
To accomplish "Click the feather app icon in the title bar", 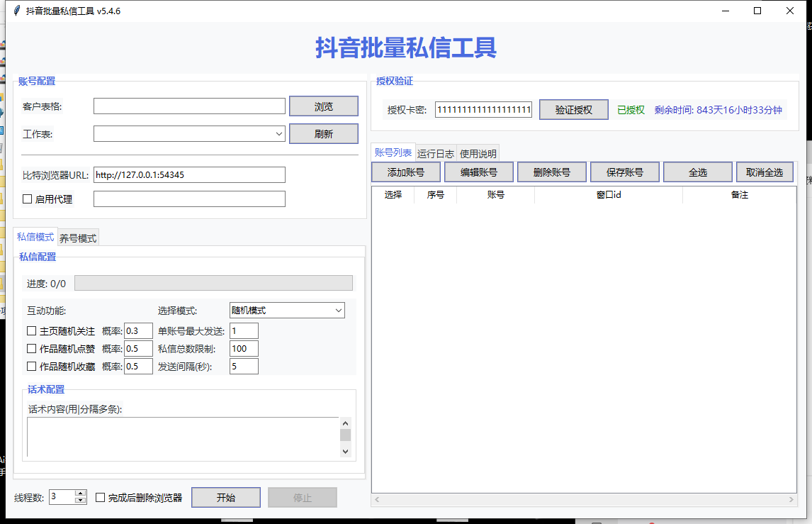I will (17, 11).
